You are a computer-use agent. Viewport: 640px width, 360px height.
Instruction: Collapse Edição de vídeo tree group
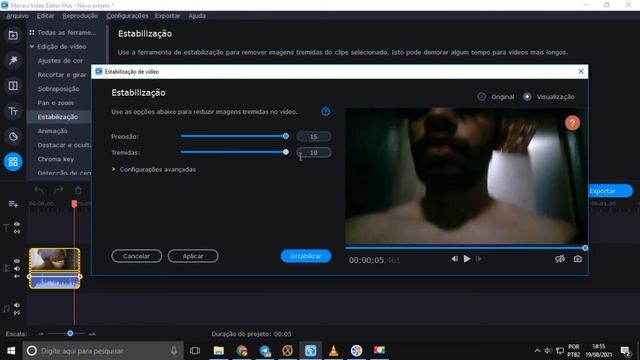[32, 47]
